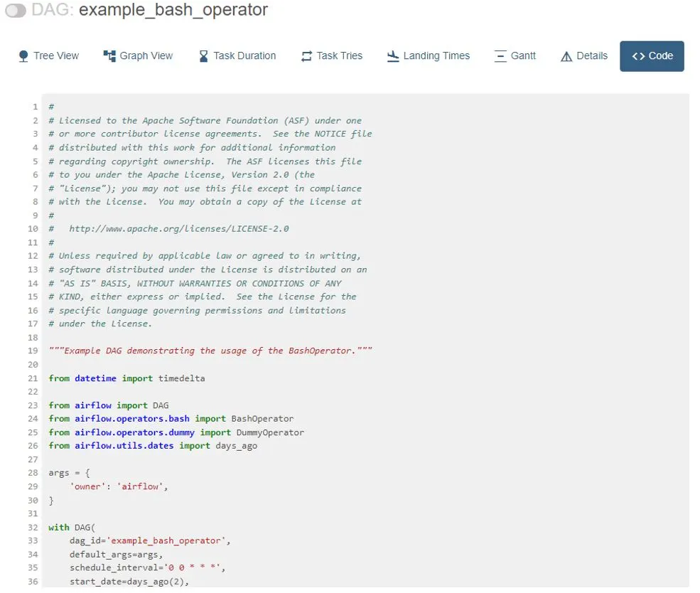Viewport: 700px width, 593px height.
Task: Click the closing brace on line 30
Action: pos(51,501)
